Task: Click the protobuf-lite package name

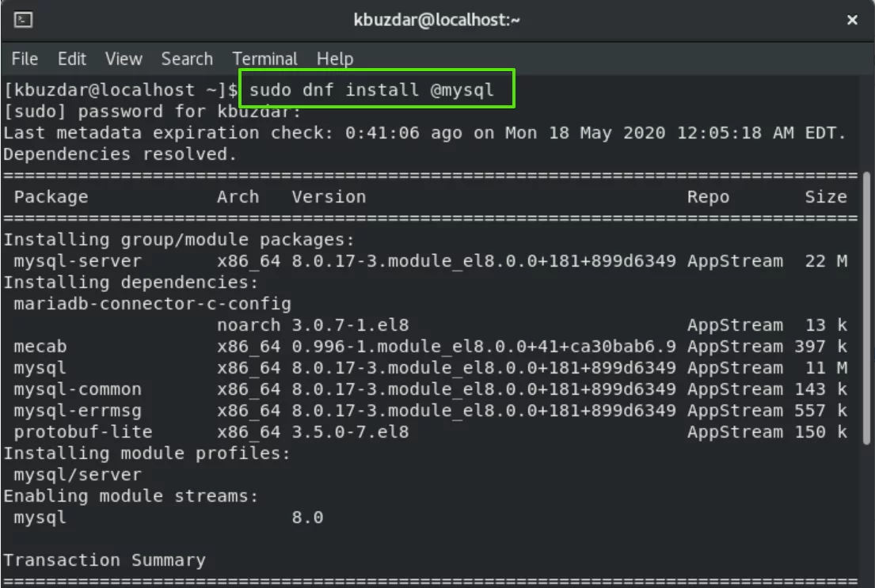Action: click(83, 432)
